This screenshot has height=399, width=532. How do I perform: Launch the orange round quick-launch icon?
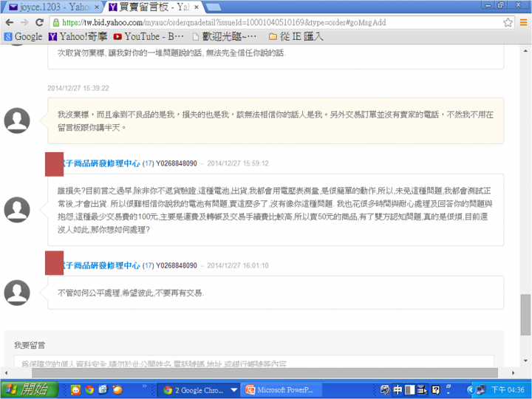[x=117, y=390]
